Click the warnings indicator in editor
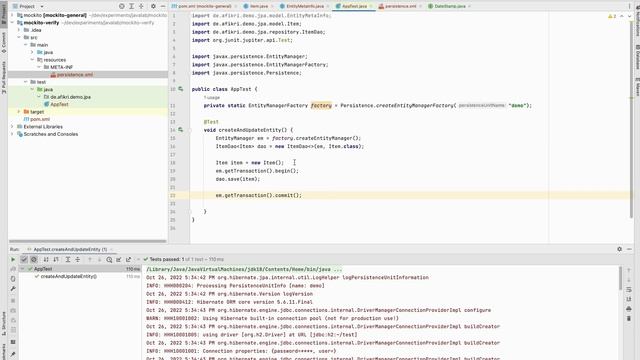 [x=612, y=16]
